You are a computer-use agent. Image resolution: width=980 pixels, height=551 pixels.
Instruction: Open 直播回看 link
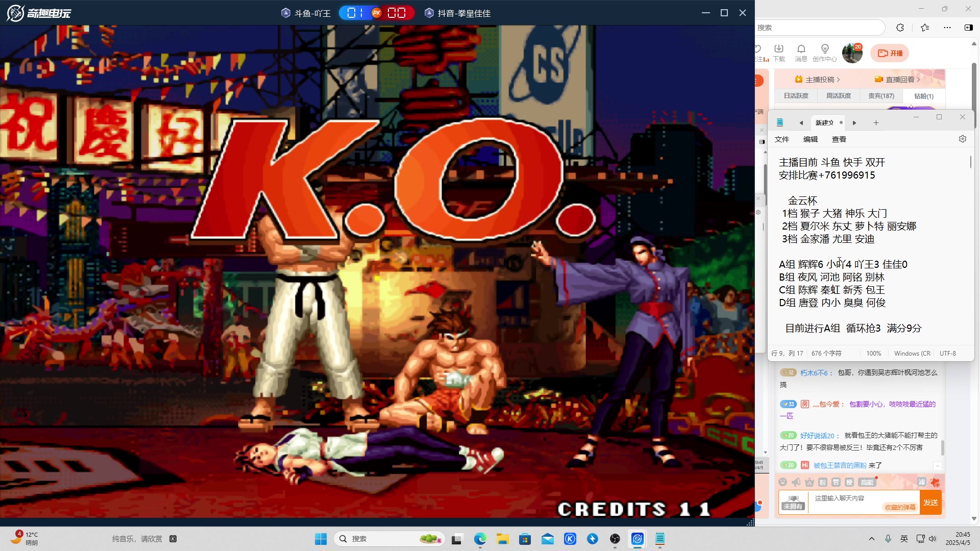(x=897, y=80)
